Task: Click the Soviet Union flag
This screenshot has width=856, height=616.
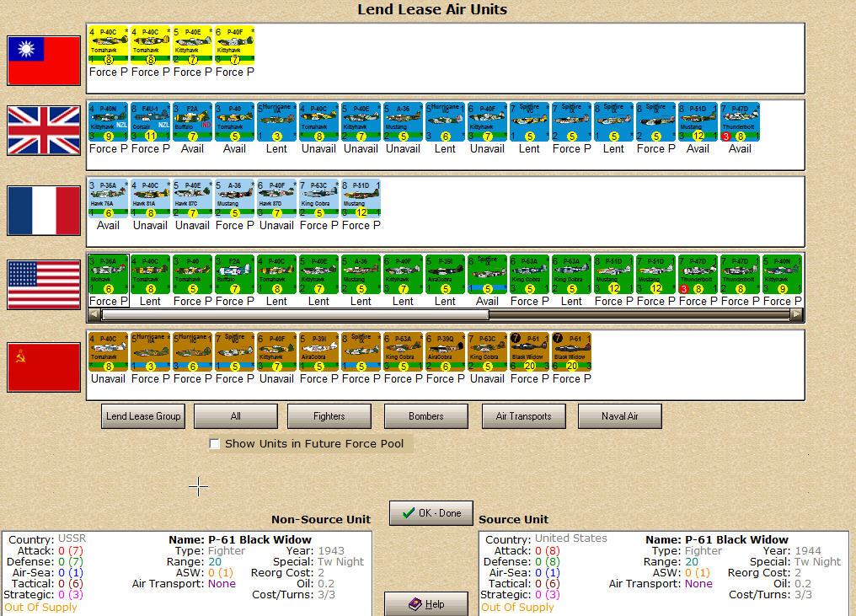Action: point(44,367)
